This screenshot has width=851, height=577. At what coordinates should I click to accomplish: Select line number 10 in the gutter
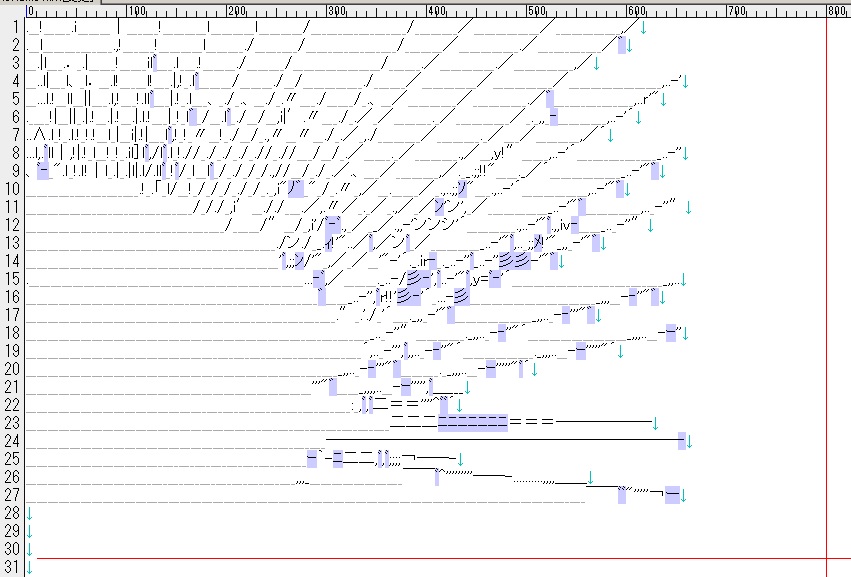[x=12, y=189]
